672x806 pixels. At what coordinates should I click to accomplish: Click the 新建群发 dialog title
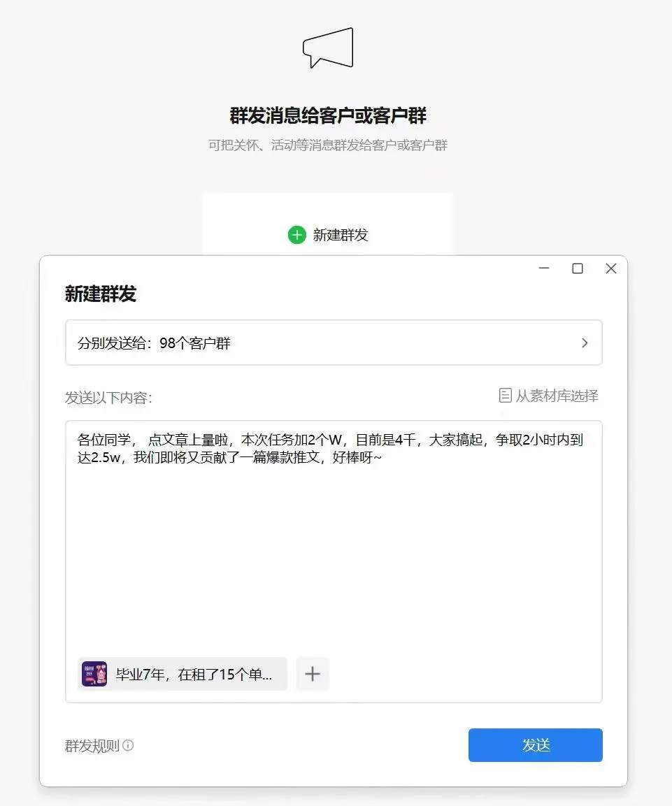pos(101,294)
